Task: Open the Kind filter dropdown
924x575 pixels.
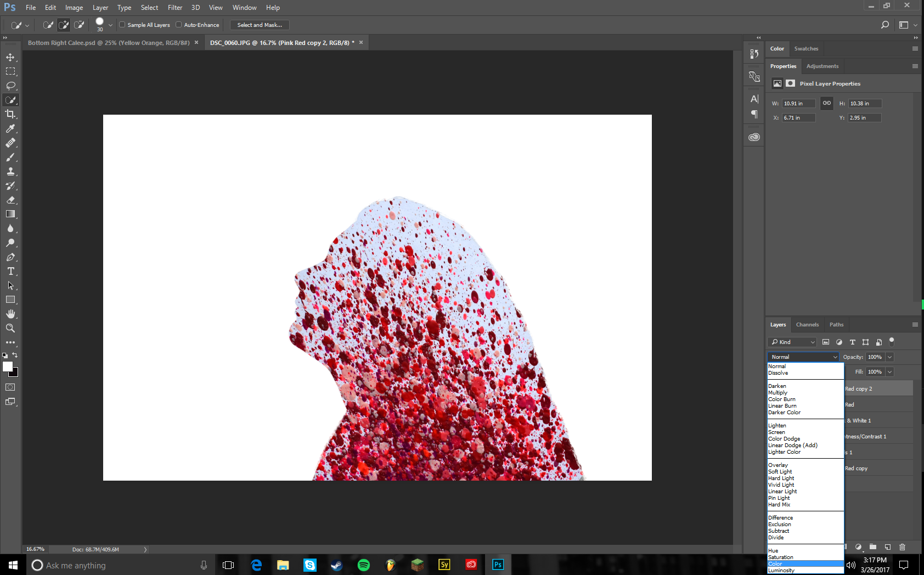Action: 792,342
